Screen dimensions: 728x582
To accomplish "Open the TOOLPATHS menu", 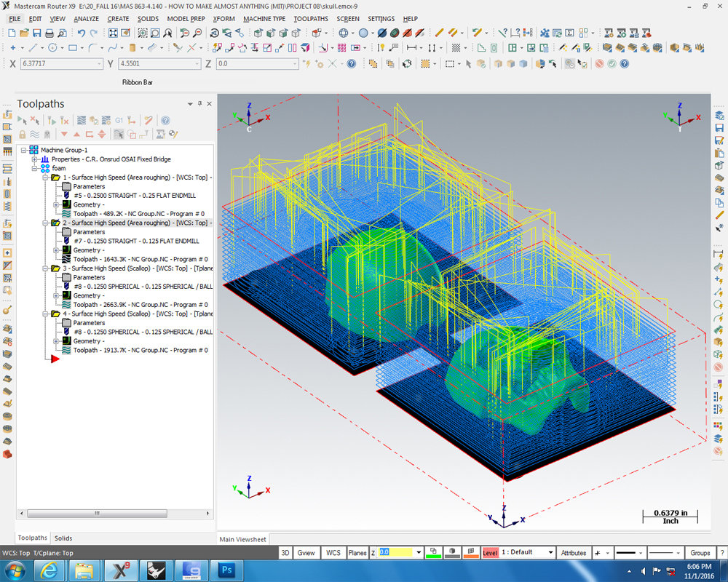I will click(x=311, y=19).
